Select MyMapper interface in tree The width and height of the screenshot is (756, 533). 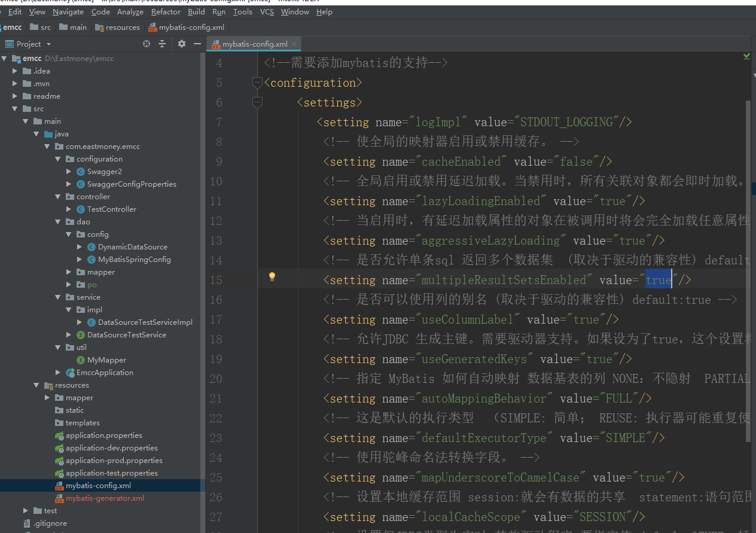coord(106,360)
